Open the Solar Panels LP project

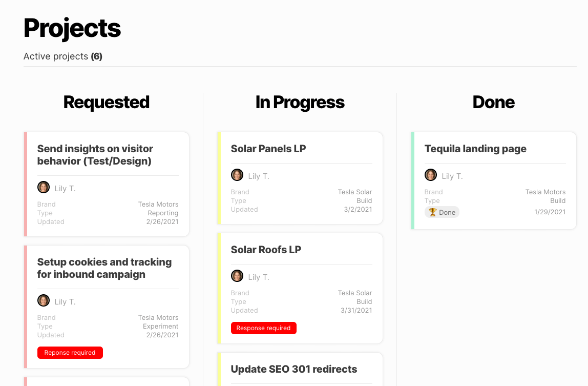[x=268, y=149]
